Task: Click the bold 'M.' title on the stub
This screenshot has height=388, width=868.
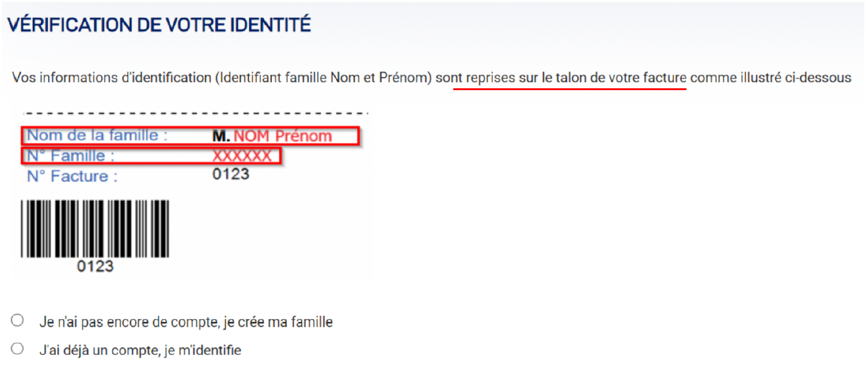Action: pyautogui.click(x=221, y=136)
